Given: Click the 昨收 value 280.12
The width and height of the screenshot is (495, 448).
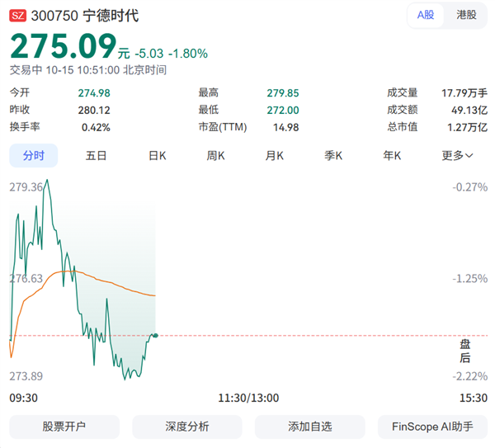Looking at the screenshot, I should point(94,111).
